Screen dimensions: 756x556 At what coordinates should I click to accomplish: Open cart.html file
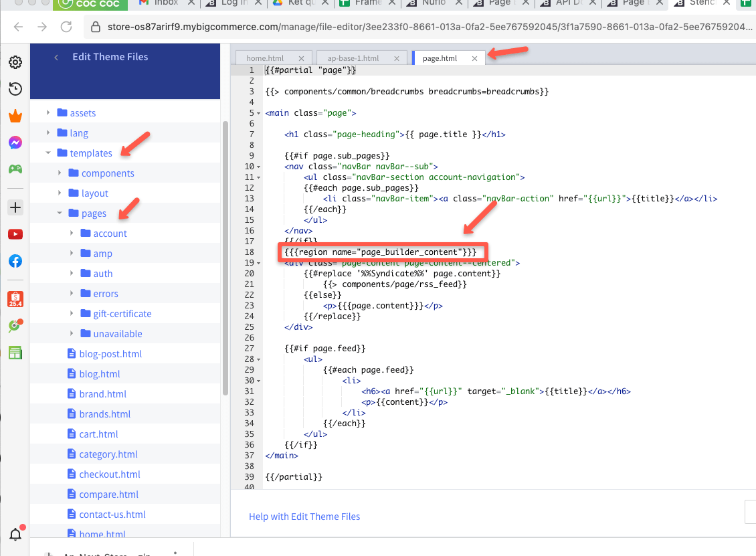(98, 434)
